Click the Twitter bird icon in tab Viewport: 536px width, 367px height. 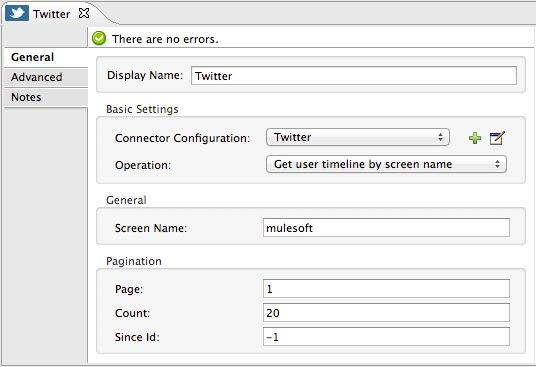point(17,13)
